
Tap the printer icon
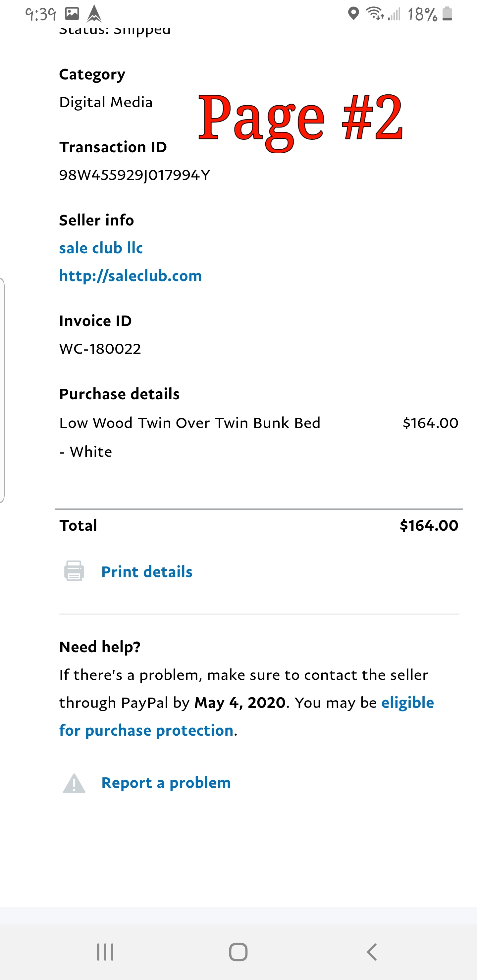coord(74,571)
